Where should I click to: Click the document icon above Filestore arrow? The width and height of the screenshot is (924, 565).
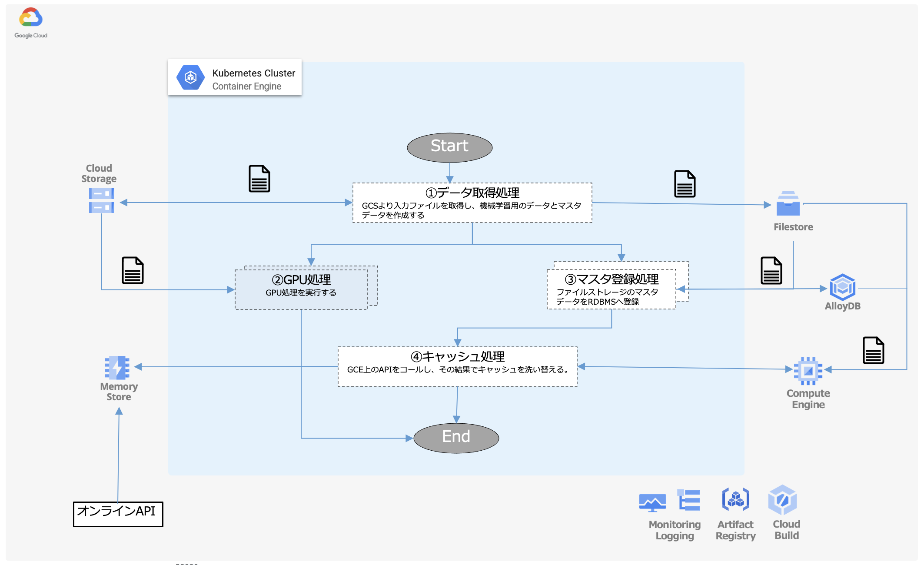click(x=685, y=184)
